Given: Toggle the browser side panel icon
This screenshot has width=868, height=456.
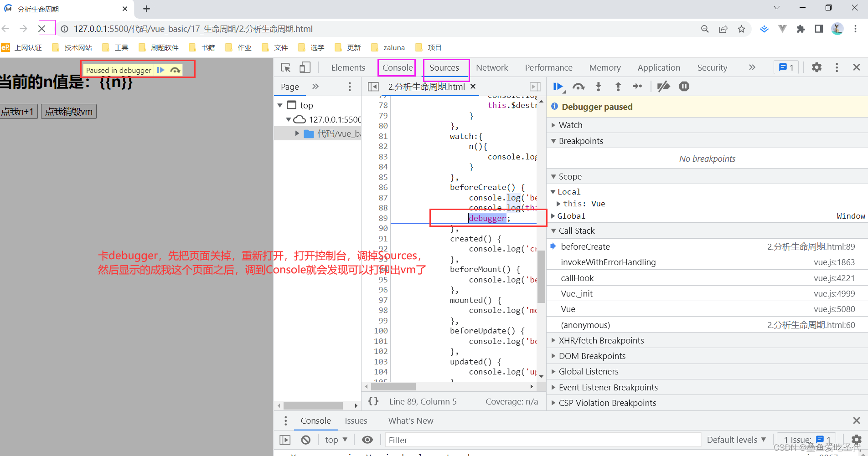Looking at the screenshot, I should (x=819, y=29).
